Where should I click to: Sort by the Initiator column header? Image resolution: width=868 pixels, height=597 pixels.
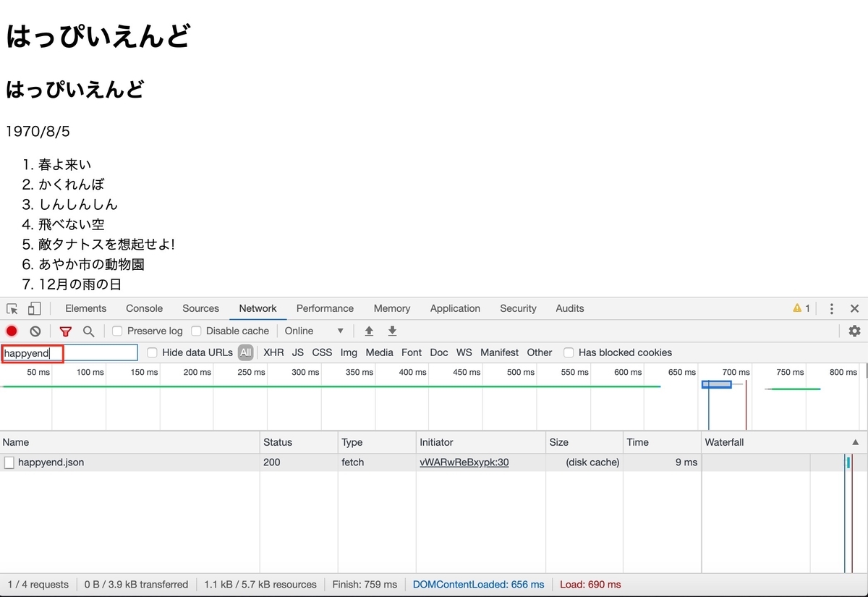(481, 442)
